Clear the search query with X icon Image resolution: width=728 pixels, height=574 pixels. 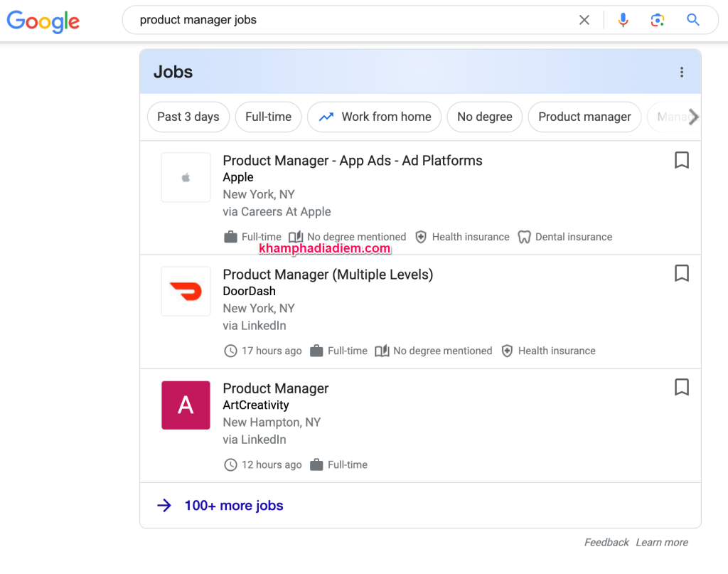[584, 20]
